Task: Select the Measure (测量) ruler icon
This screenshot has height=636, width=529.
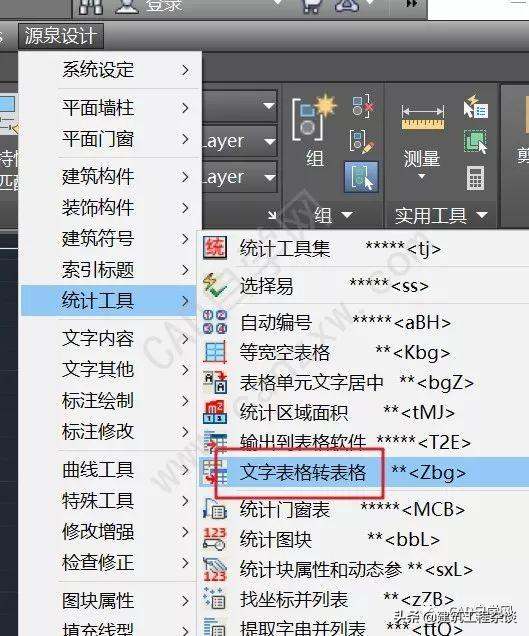Action: (423, 118)
